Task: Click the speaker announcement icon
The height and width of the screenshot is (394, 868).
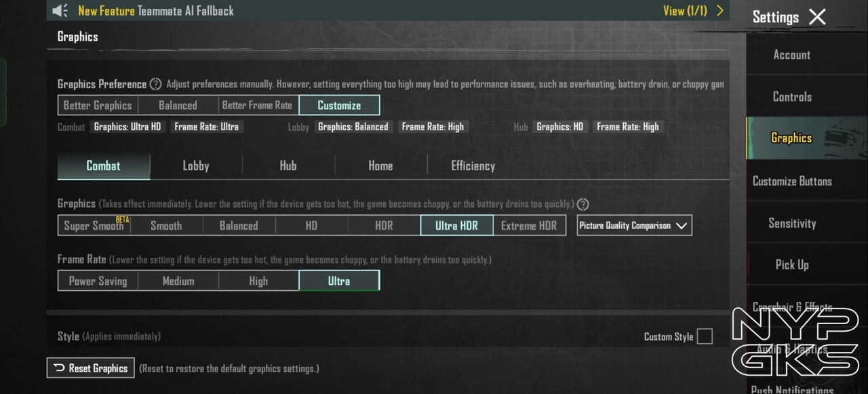Action: [x=60, y=10]
